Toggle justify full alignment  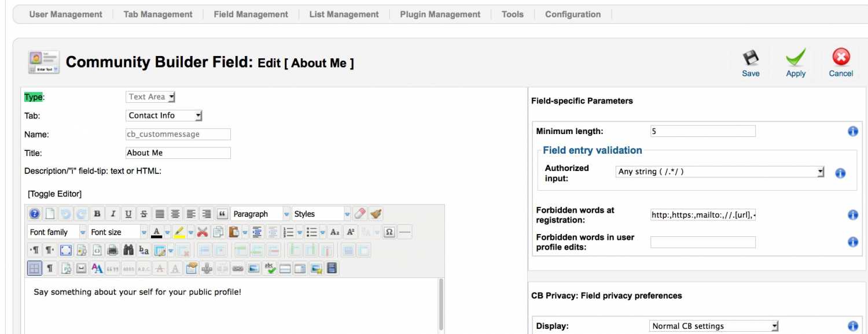160,214
